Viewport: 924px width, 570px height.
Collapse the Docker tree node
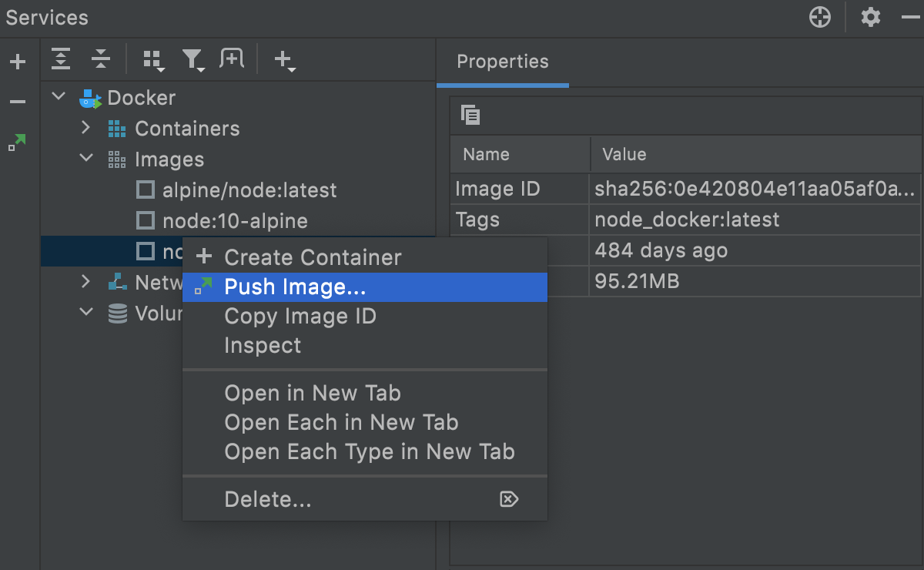click(59, 97)
